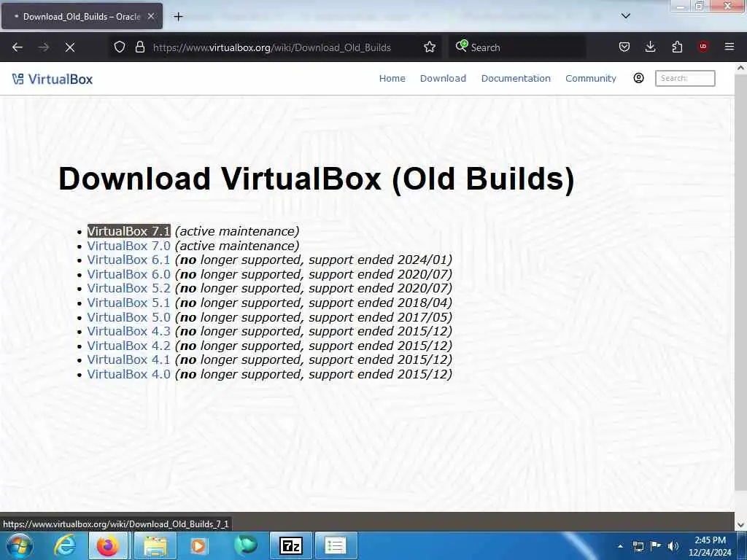Switch to Firefox in the taskbar
This screenshot has height=560, width=747.
coord(108,545)
